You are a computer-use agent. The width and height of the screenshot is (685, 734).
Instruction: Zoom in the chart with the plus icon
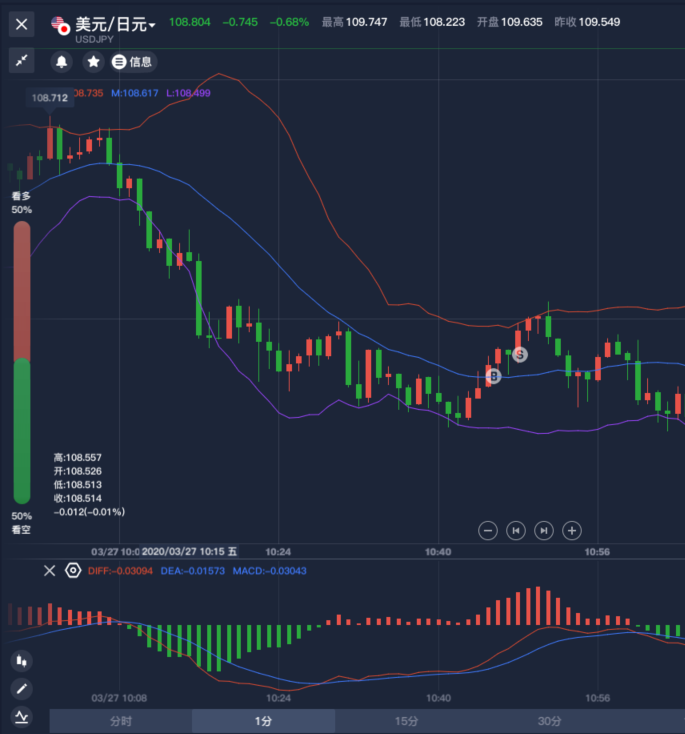pyautogui.click(x=572, y=530)
